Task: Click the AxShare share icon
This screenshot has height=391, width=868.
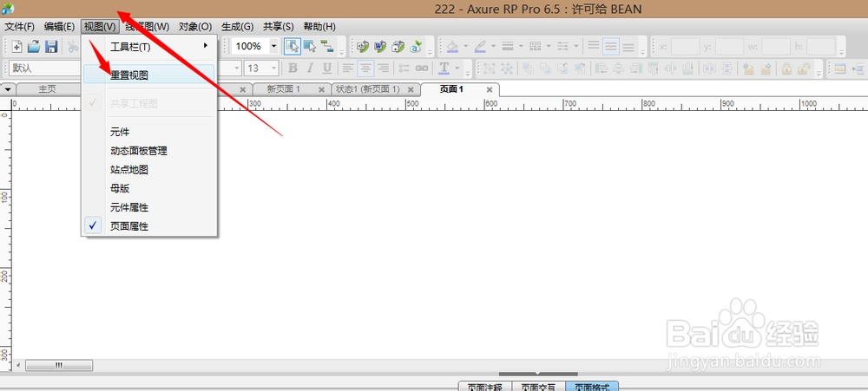Action: (416, 47)
